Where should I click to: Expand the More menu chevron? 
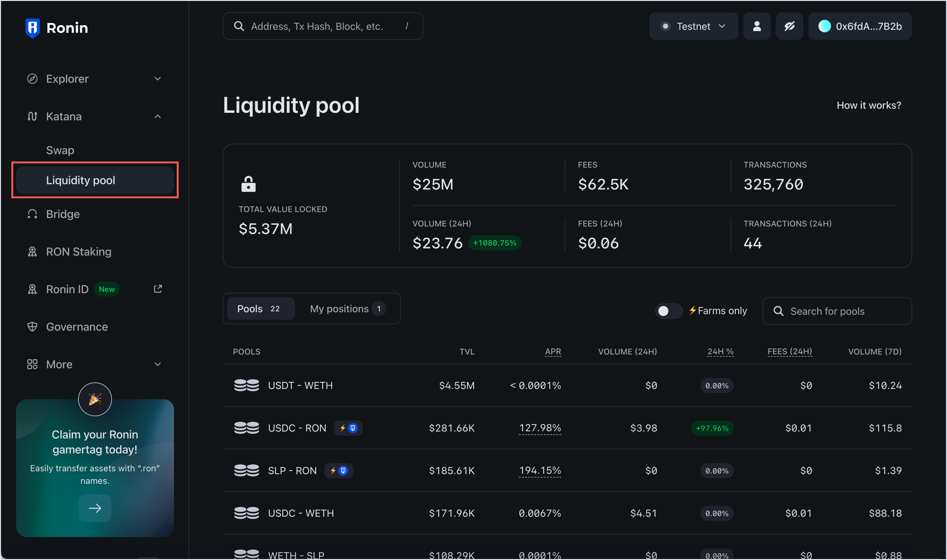158,364
